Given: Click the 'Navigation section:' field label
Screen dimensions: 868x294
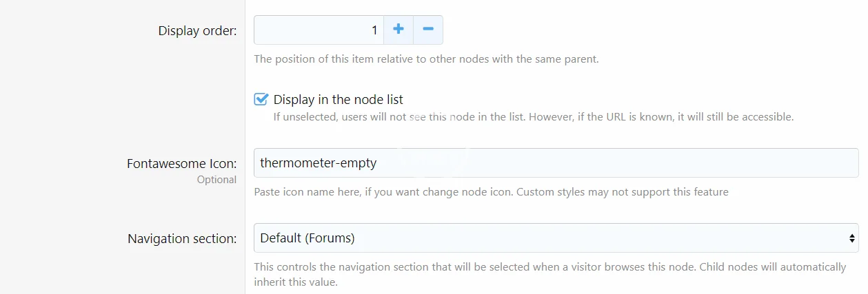Looking at the screenshot, I should [x=182, y=239].
